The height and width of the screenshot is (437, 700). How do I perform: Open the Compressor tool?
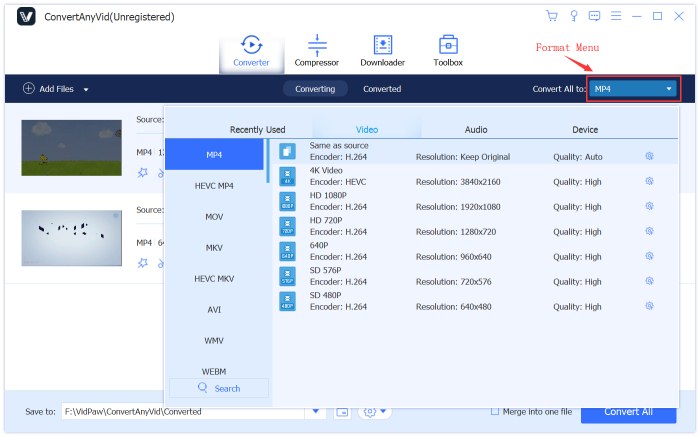(317, 51)
